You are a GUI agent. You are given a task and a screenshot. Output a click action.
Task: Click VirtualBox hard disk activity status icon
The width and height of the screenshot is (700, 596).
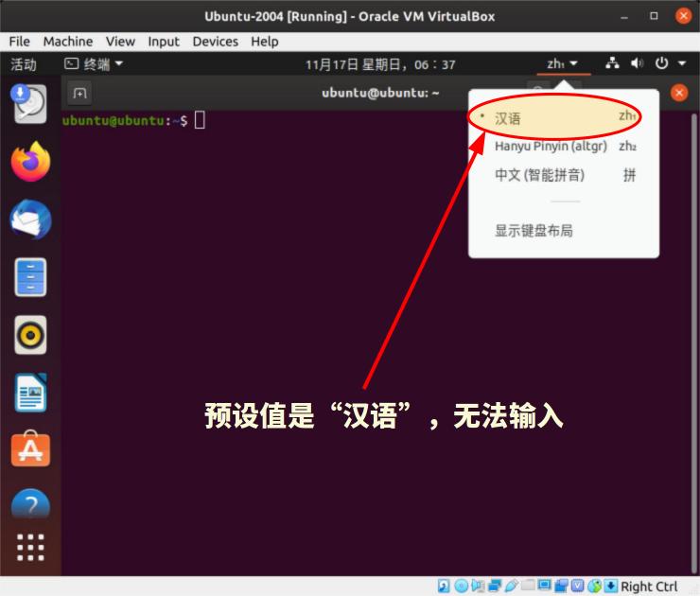(x=444, y=586)
